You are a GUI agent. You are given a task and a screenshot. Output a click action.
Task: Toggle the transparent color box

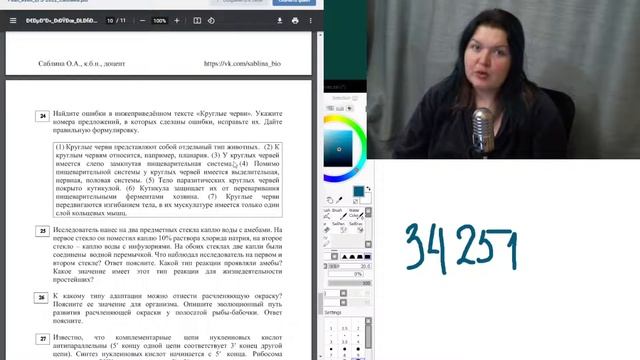click(356, 201)
